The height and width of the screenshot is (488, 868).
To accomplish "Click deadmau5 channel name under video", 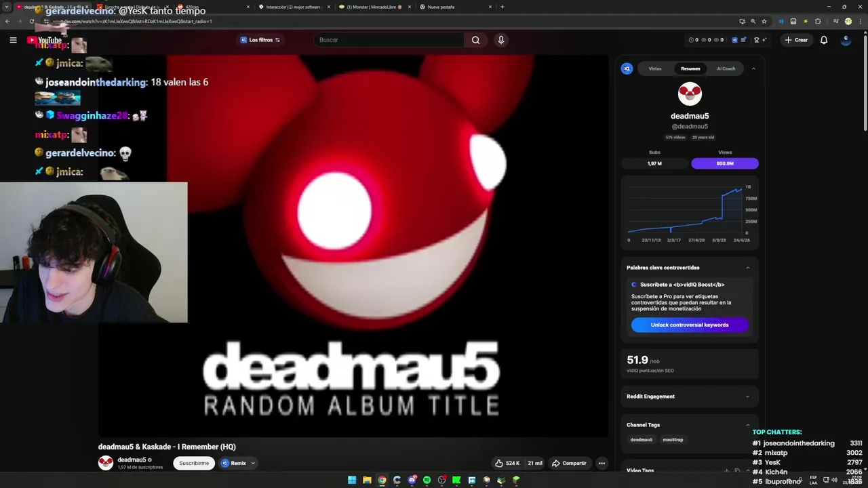I will click(x=132, y=460).
